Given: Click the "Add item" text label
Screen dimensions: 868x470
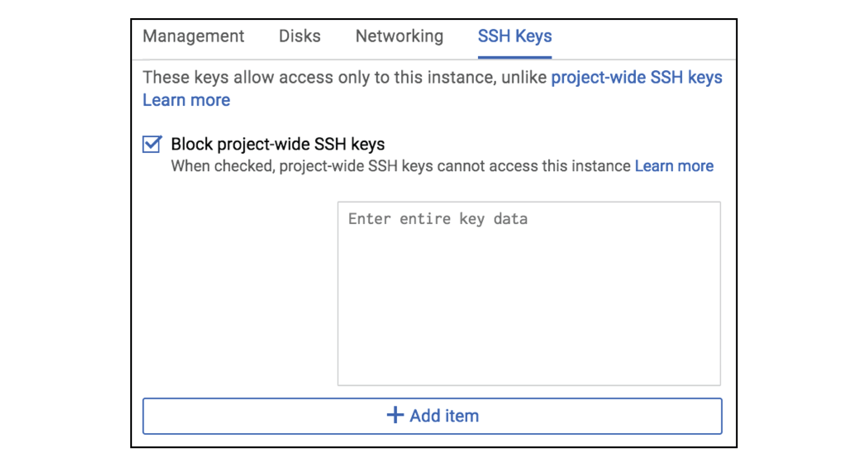Looking at the screenshot, I should click(444, 416).
